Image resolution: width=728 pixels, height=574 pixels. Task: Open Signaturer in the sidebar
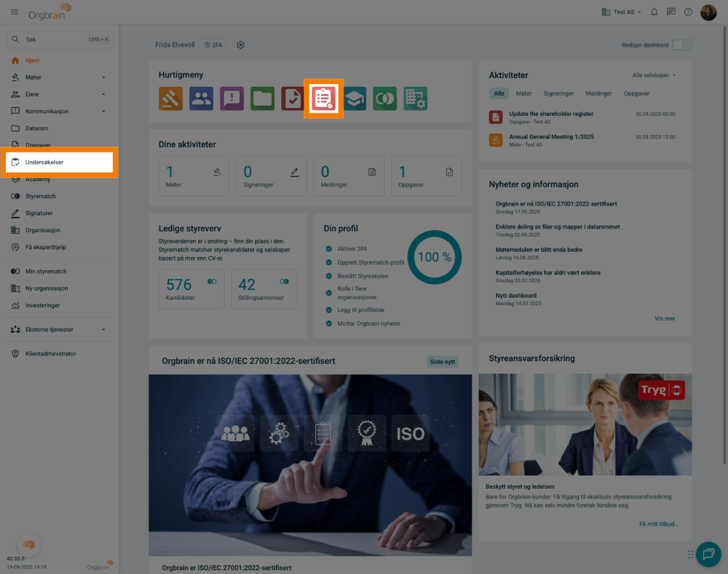60,213
